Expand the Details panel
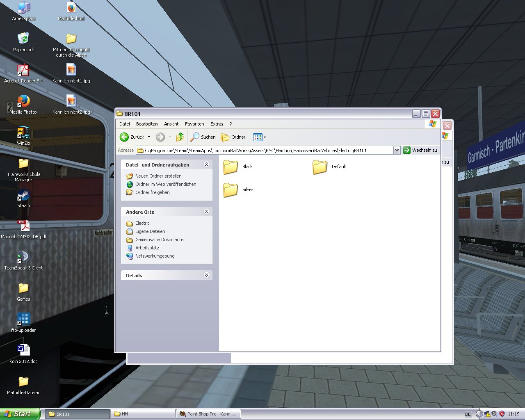This screenshot has width=525, height=420. 206,275
